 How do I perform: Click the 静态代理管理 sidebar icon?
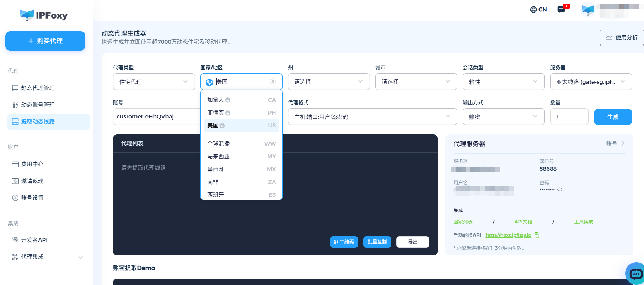click(15, 88)
